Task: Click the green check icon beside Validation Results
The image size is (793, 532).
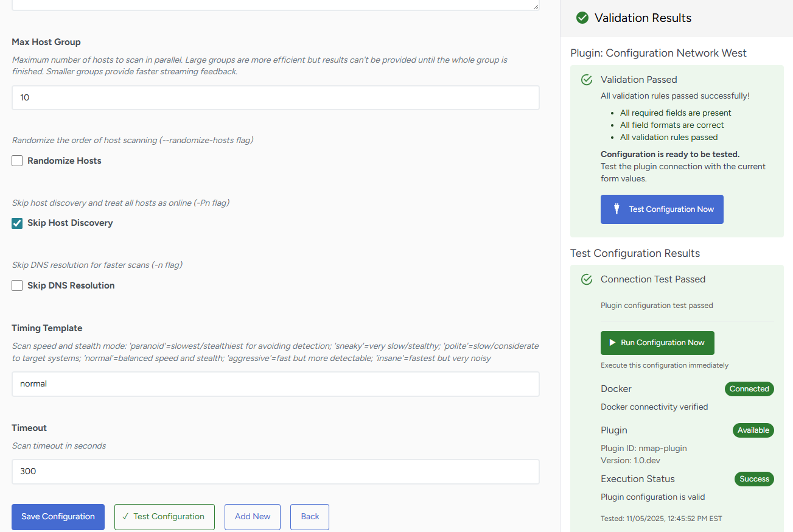Action: click(582, 18)
